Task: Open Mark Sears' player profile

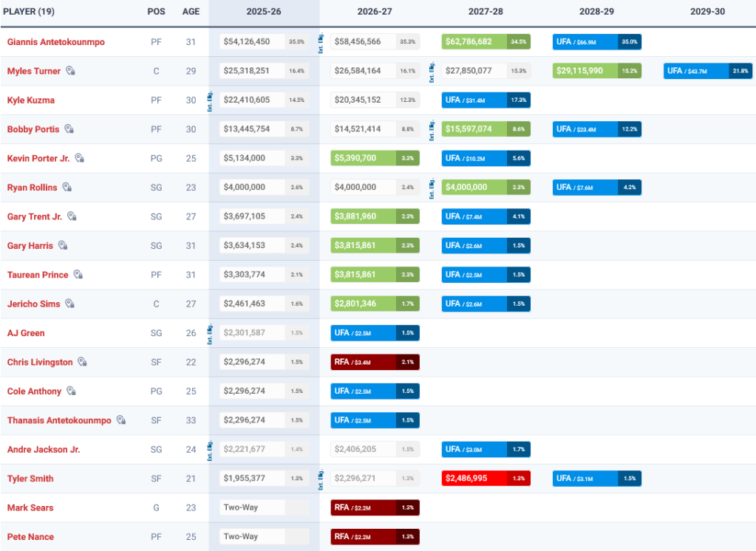Action: pos(30,507)
